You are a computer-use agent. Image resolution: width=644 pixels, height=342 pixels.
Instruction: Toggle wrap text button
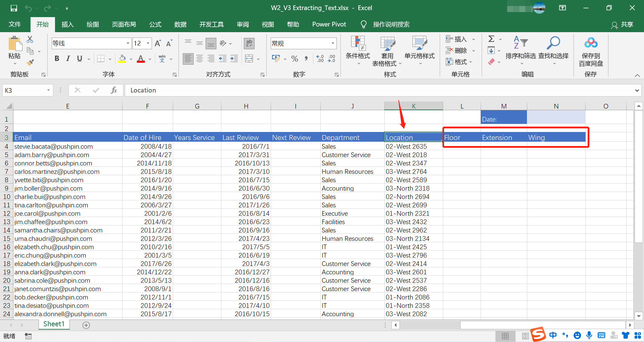coord(249,43)
